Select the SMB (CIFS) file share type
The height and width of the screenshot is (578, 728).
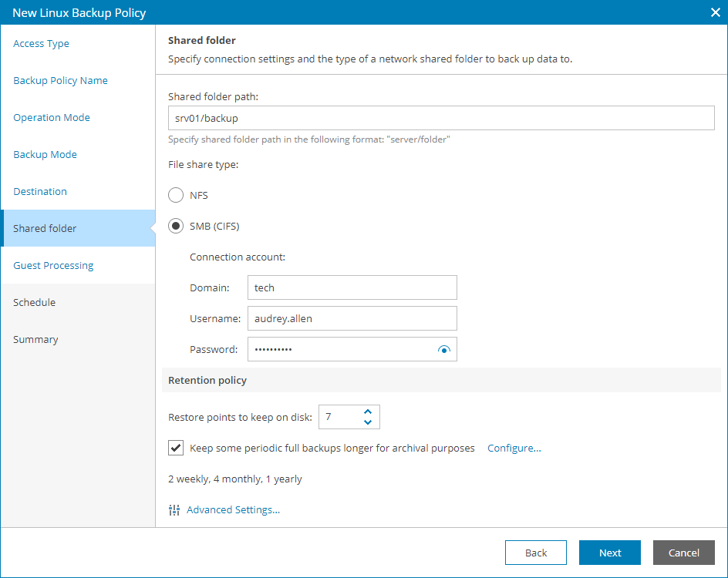(x=176, y=226)
